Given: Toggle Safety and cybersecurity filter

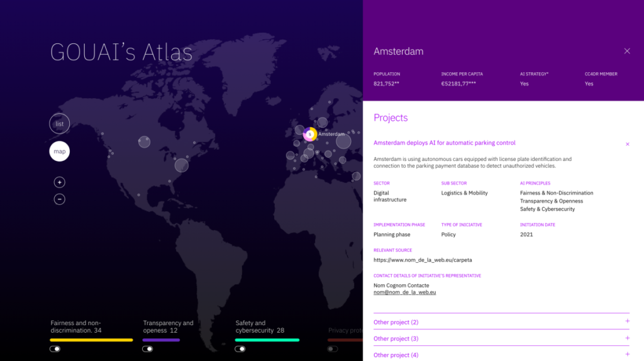Looking at the screenshot, I should 240,348.
